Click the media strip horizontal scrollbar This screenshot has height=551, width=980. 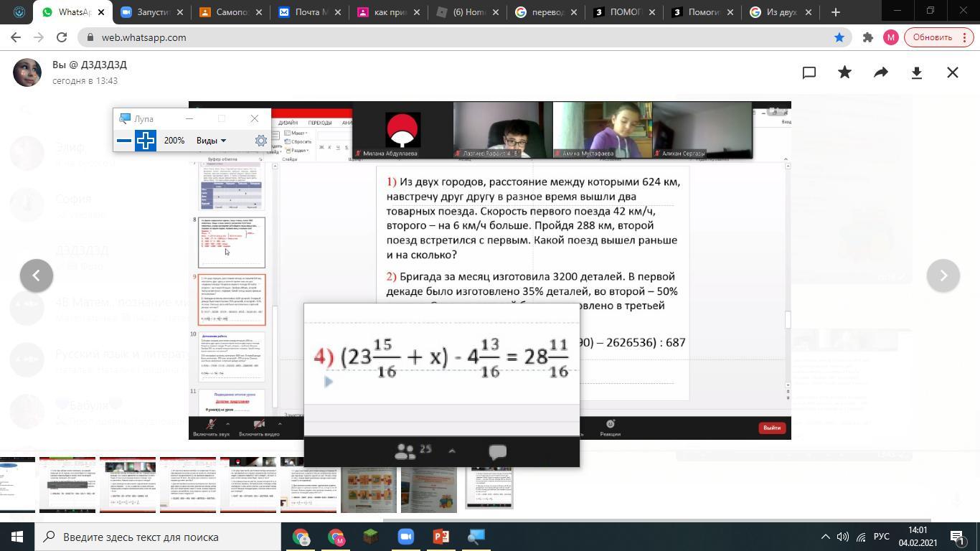tap(656, 520)
